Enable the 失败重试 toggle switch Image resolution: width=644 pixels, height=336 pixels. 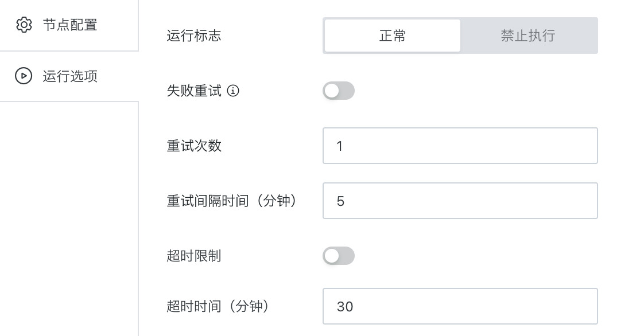[x=339, y=91]
